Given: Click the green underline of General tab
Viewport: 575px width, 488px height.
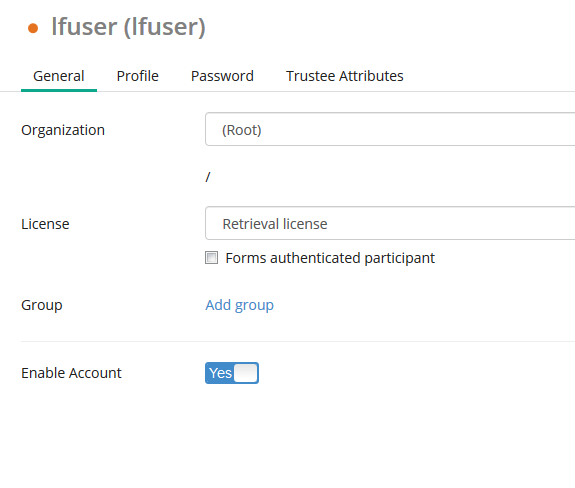Looking at the screenshot, I should pos(59,90).
